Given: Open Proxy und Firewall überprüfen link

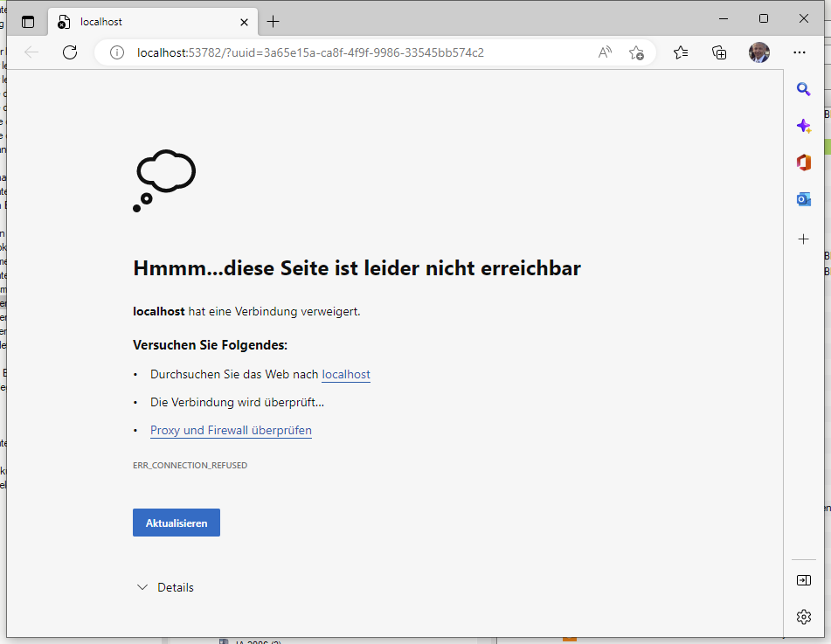Looking at the screenshot, I should pyautogui.click(x=231, y=430).
